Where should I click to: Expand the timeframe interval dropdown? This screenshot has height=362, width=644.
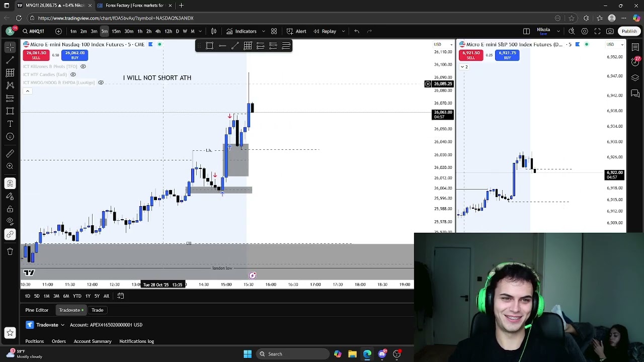point(201,31)
